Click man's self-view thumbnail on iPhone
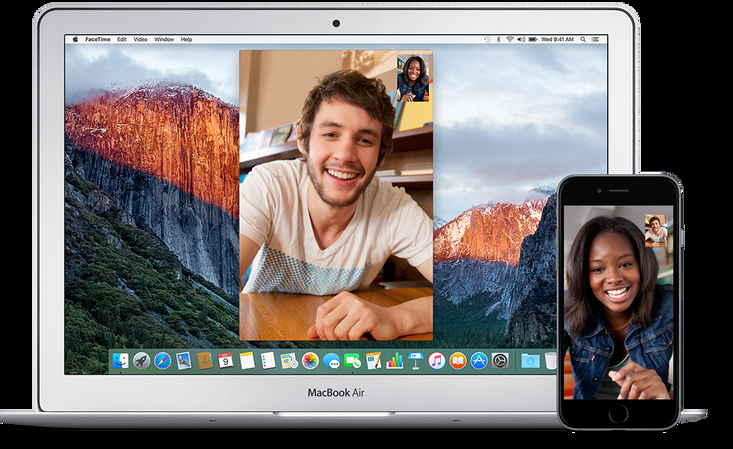733x449 pixels. tap(656, 231)
